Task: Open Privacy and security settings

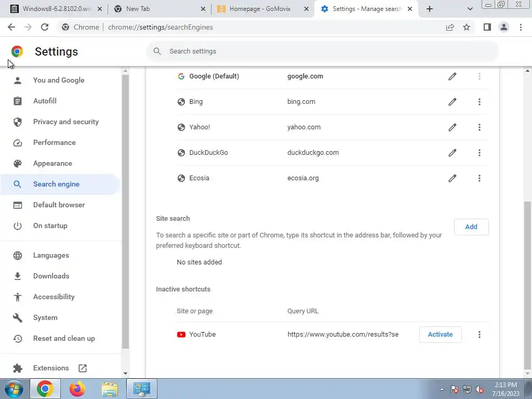Action: coord(60,122)
